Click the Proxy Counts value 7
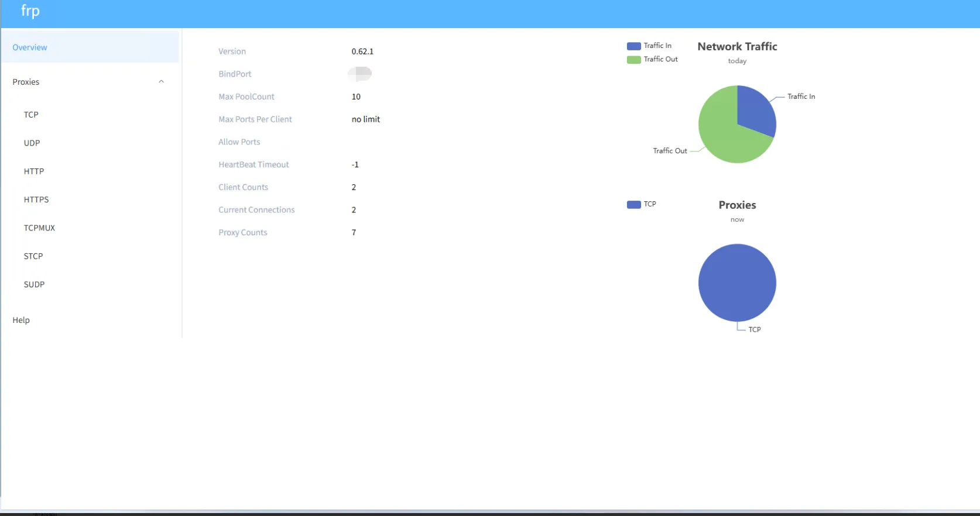The height and width of the screenshot is (516, 980). (354, 232)
